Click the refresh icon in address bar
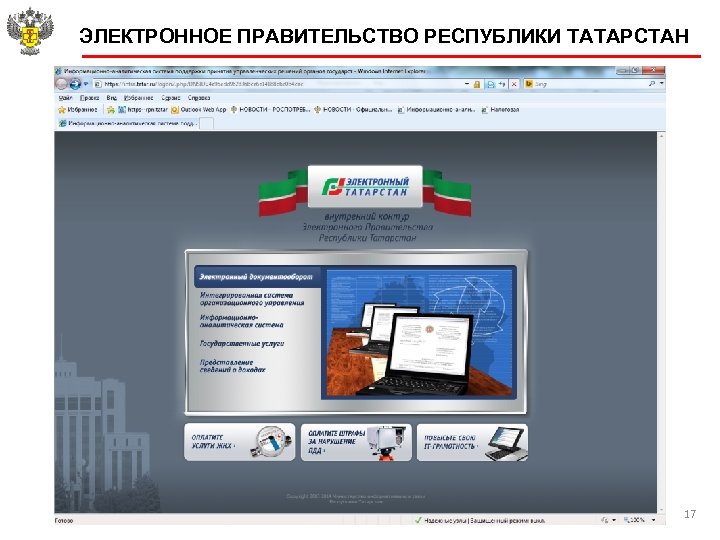720x540 pixels. (x=502, y=84)
